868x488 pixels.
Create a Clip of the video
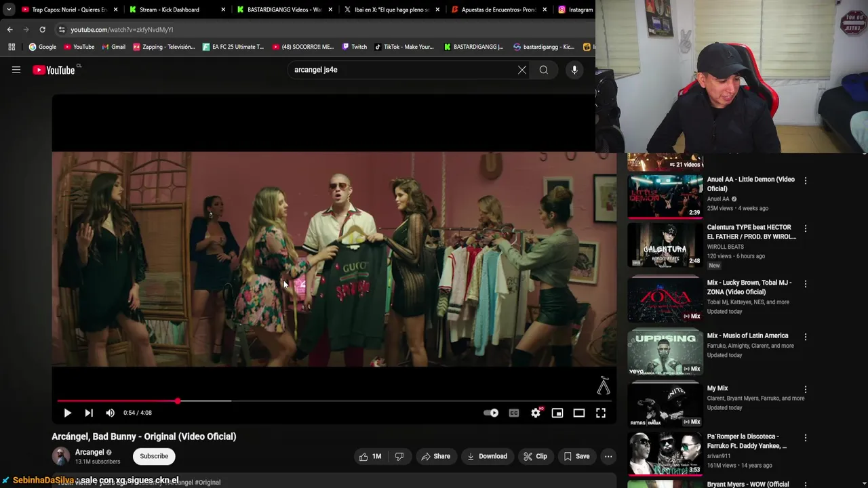(535, 456)
